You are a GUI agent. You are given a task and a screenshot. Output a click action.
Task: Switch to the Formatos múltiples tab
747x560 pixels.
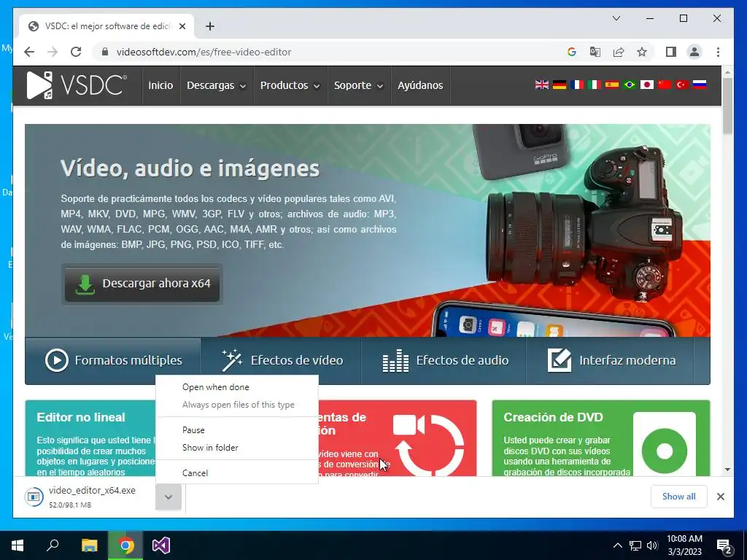tap(113, 360)
